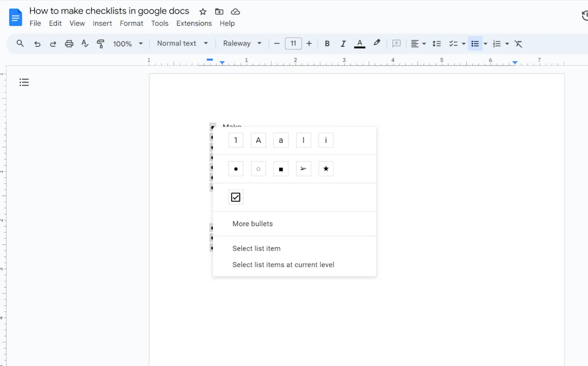Open the paint format tool
The image size is (588, 366).
pyautogui.click(x=101, y=43)
